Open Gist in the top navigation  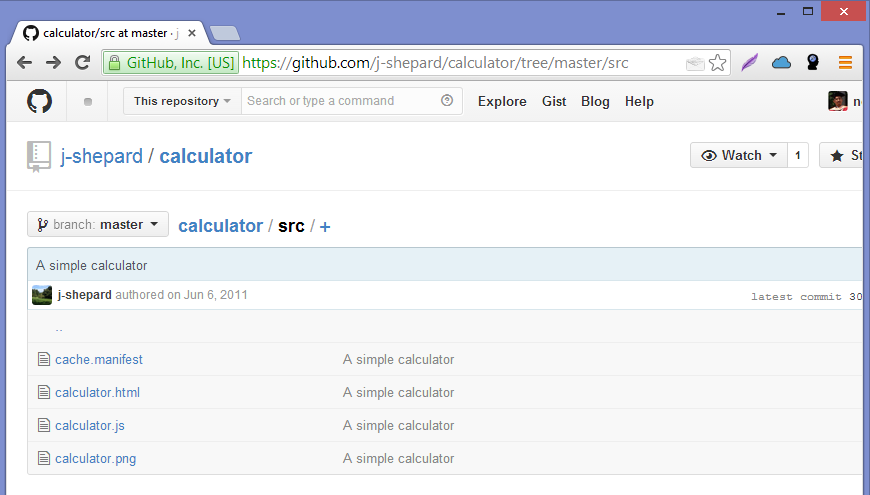coord(554,102)
